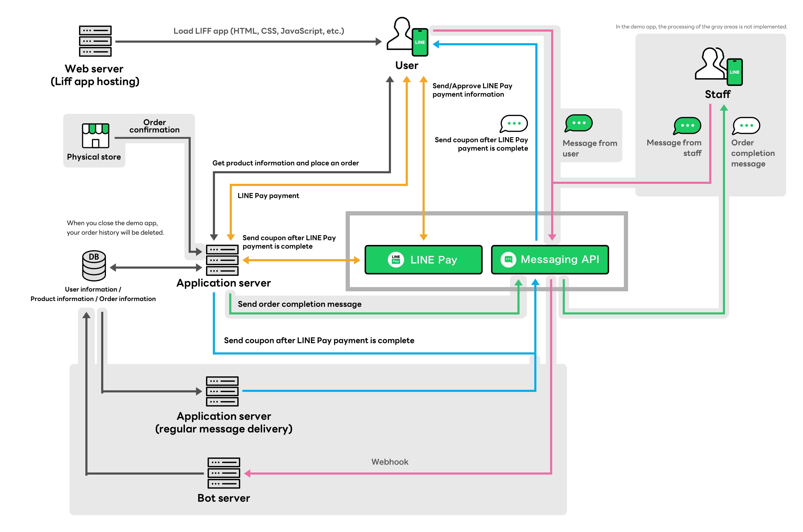Click the DB database cylinder icon
The height and width of the screenshot is (532, 803).
click(x=94, y=266)
